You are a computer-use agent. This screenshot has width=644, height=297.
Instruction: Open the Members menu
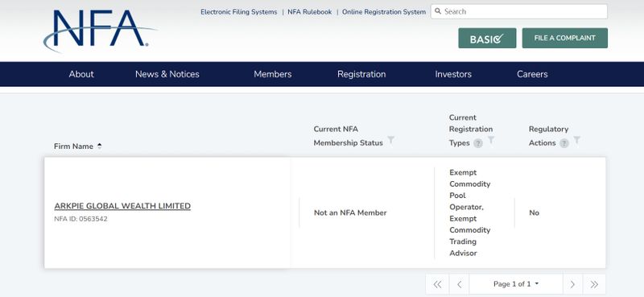click(273, 74)
